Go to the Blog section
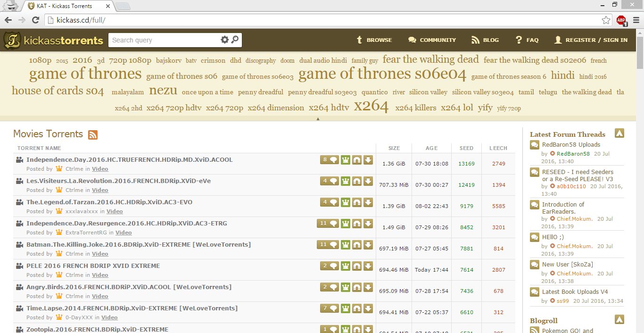 485,40
